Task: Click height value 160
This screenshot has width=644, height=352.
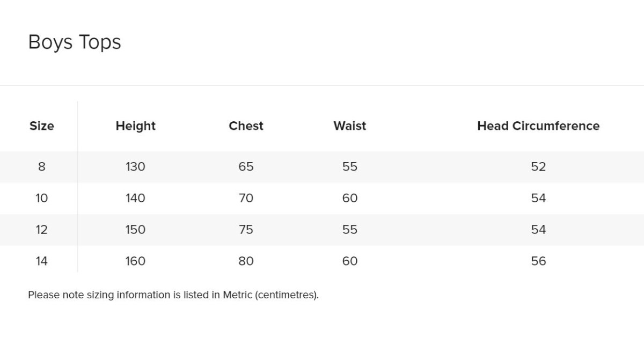Action: (x=135, y=261)
